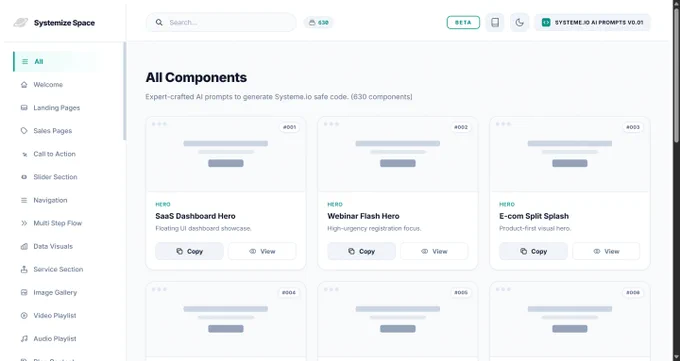Click "High-urgency registration focus." description
Viewport: 680px width, 361px height.
pos(374,228)
